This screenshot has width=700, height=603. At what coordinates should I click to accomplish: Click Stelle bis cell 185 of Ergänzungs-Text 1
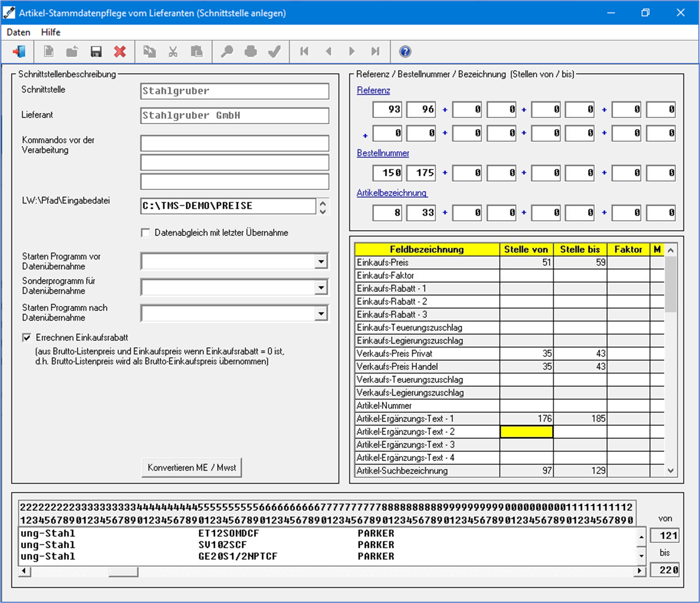[x=580, y=419]
